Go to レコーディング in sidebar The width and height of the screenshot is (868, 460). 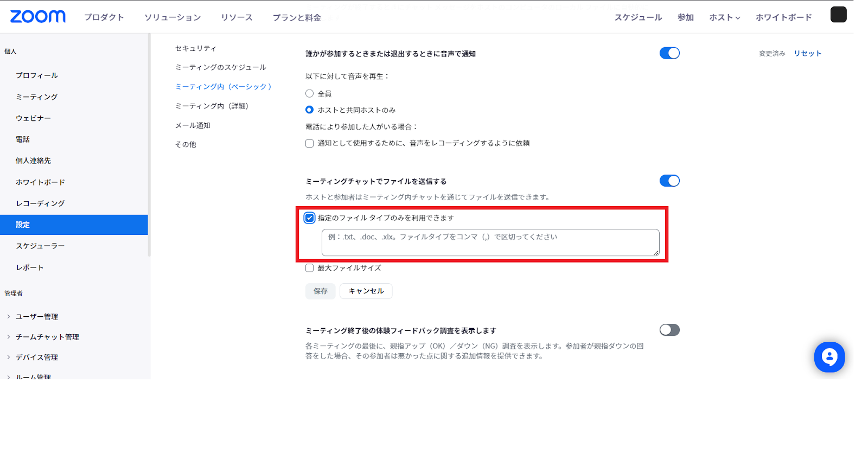40,203
